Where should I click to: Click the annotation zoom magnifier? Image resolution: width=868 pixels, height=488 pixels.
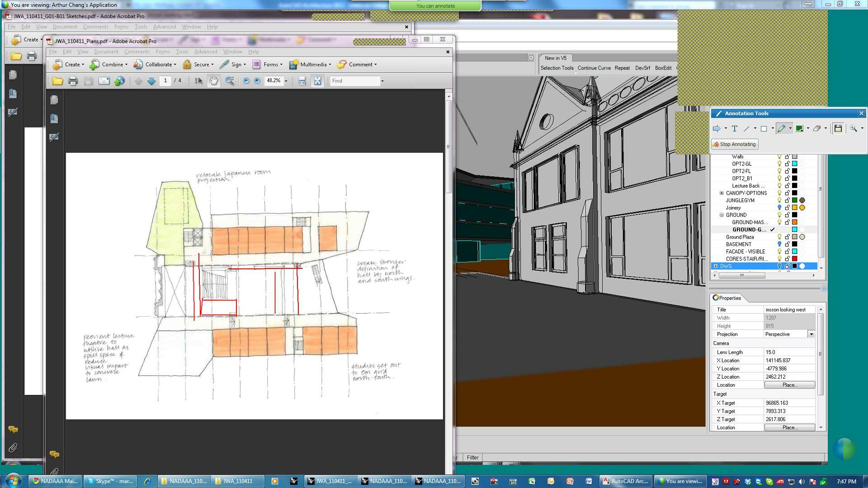[x=854, y=129]
